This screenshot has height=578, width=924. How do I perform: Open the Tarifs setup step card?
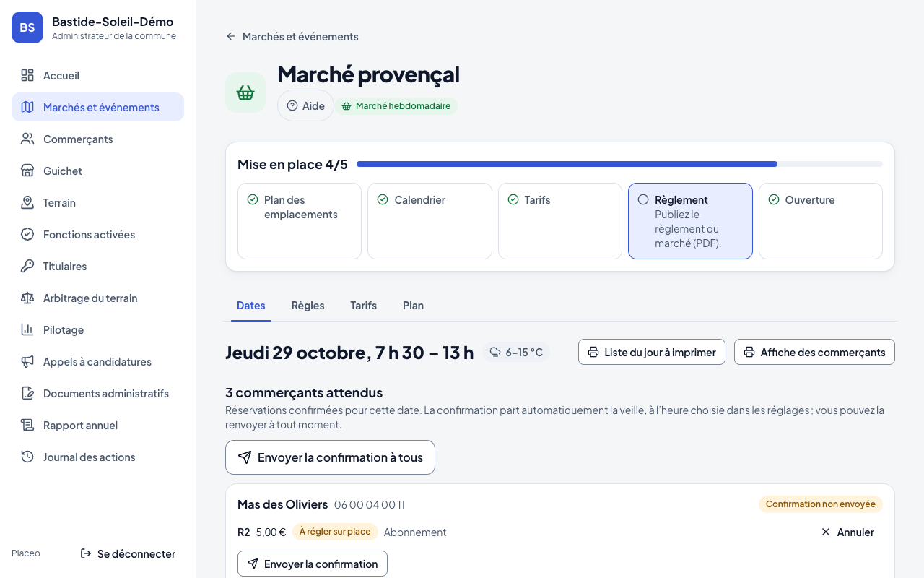coord(560,221)
